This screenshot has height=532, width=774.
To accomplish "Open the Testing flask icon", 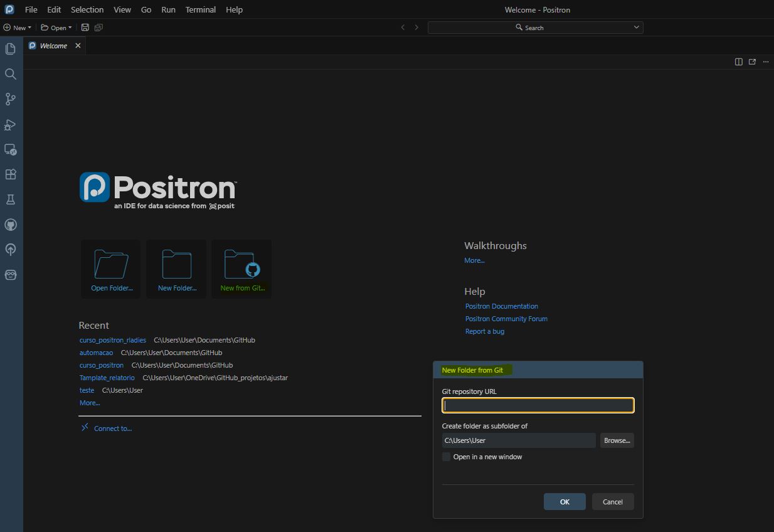I will [10, 199].
